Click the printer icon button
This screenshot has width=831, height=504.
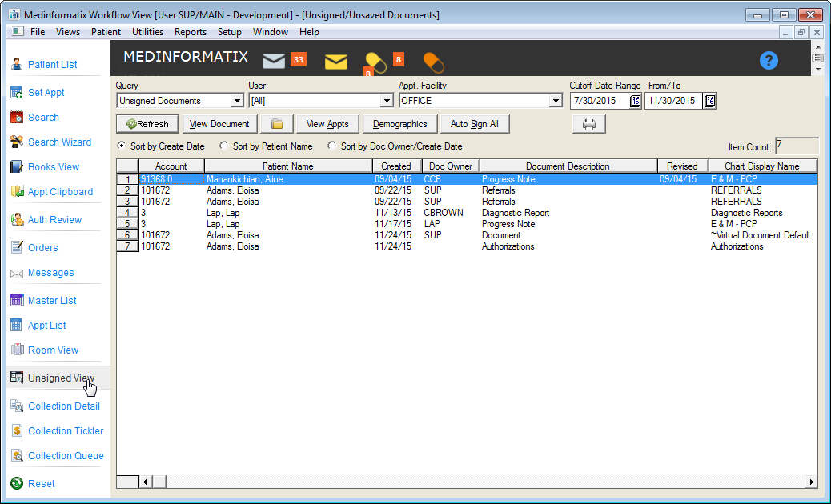[588, 124]
